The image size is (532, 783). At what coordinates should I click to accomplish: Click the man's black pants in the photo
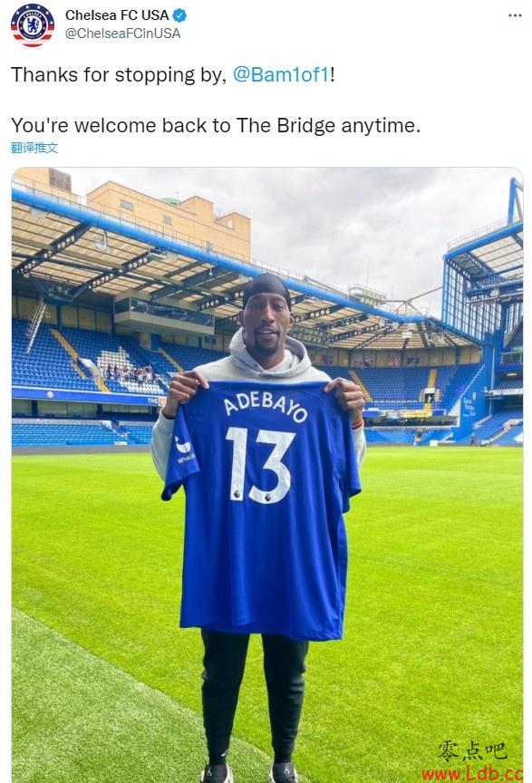point(255,693)
